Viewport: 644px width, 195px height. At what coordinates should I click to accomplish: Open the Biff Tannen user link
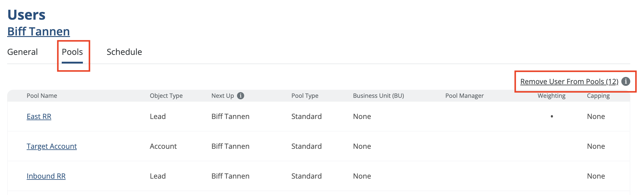coord(38,32)
